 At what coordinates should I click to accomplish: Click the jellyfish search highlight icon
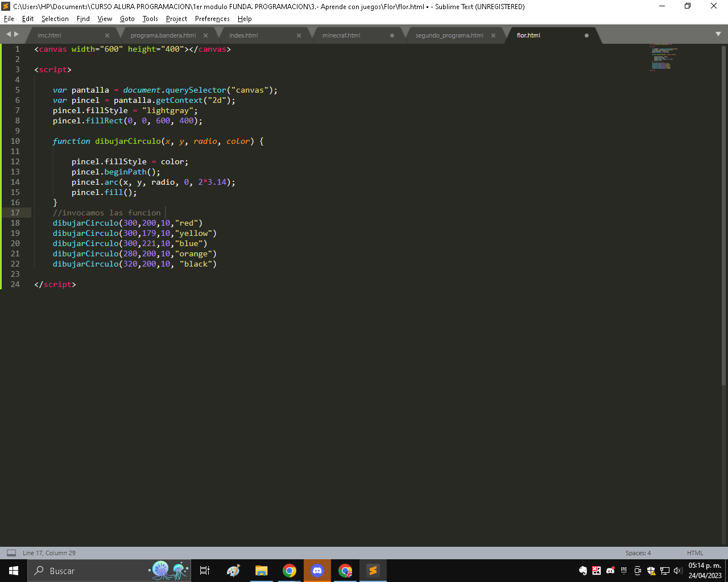click(x=169, y=571)
